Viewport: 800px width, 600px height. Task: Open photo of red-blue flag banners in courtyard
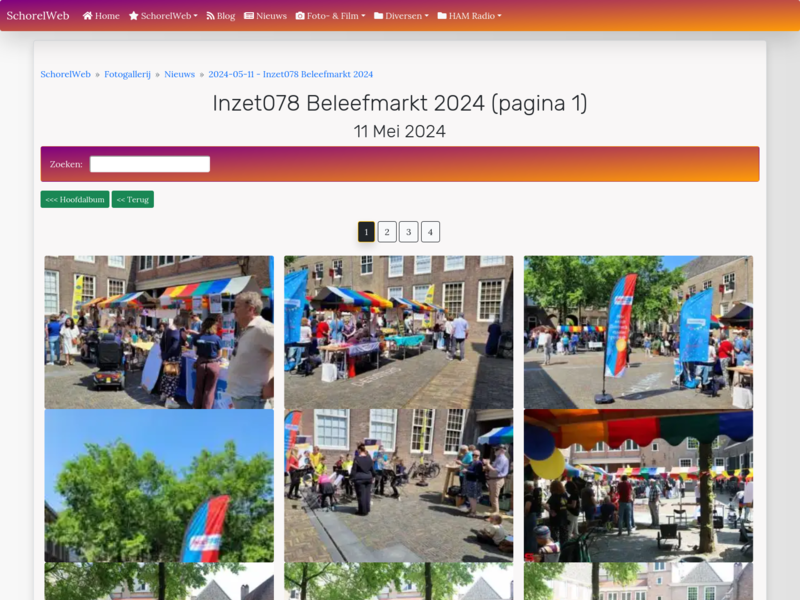click(638, 332)
